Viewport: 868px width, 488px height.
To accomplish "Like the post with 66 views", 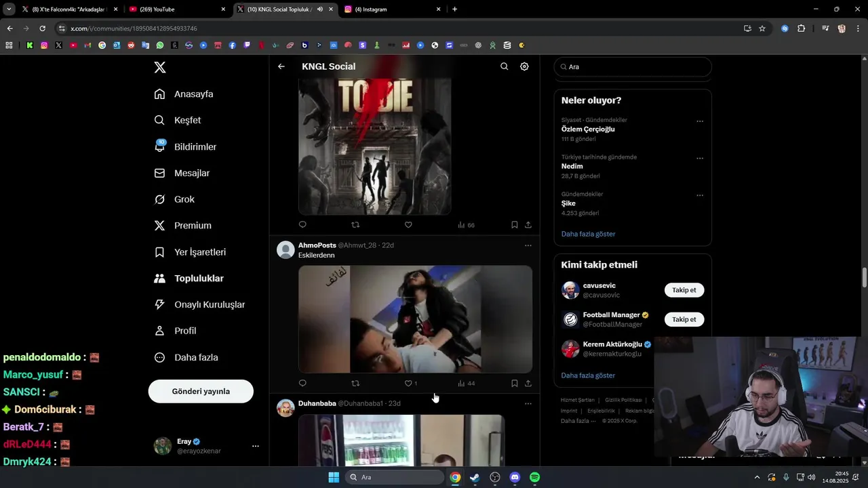I will pos(408,224).
